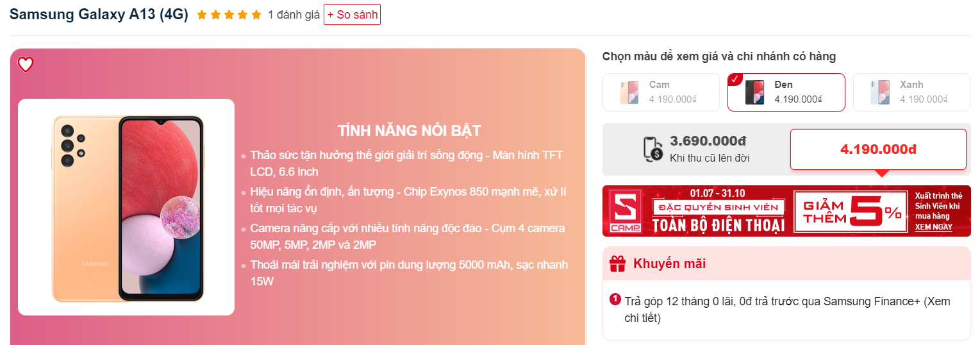Choose the 3.690.000đ trade-in price option
980x345 pixels.
coord(696,149)
